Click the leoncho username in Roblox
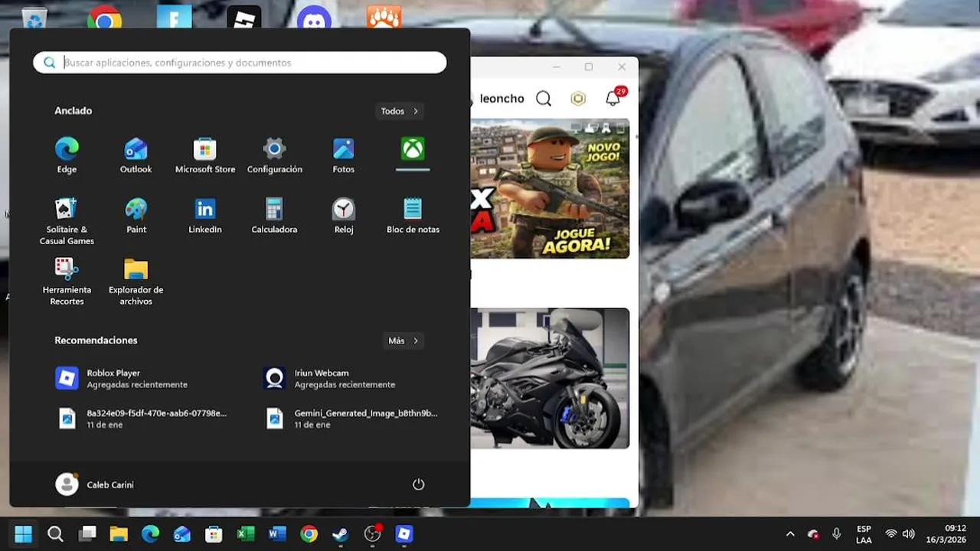Image resolution: width=980 pixels, height=551 pixels. click(501, 99)
